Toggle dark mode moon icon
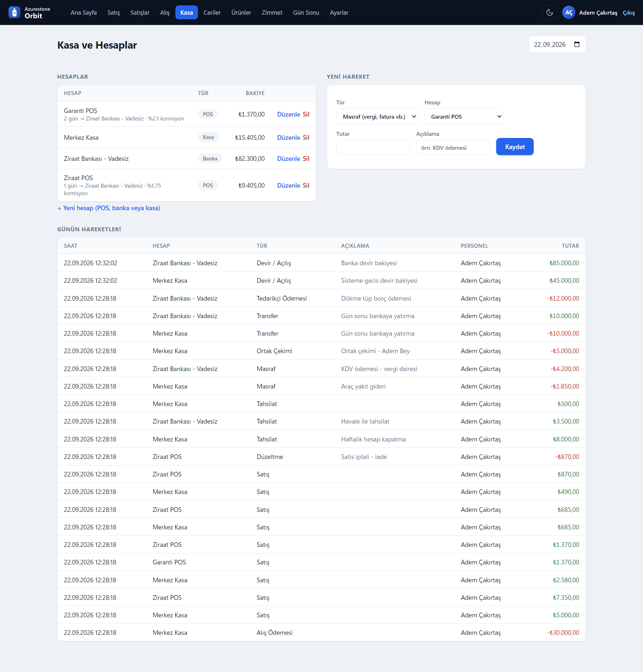This screenshot has width=643, height=672. pyautogui.click(x=550, y=13)
